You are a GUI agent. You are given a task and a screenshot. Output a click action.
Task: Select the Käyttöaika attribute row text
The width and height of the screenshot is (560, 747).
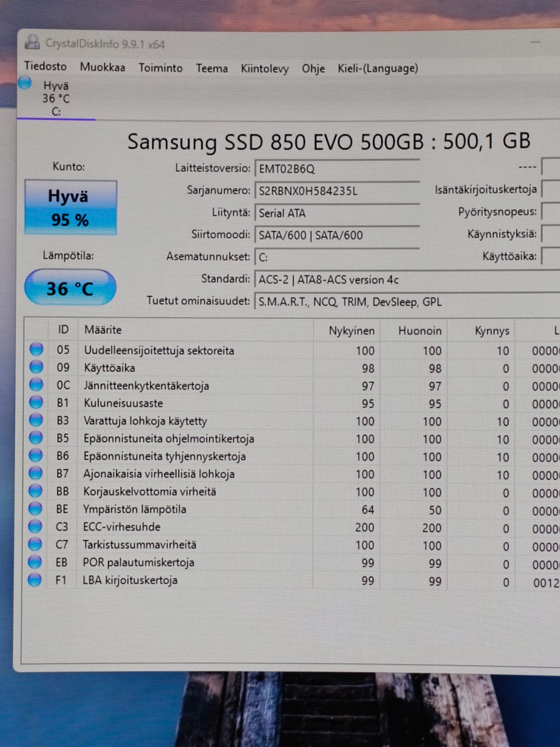[x=110, y=368]
